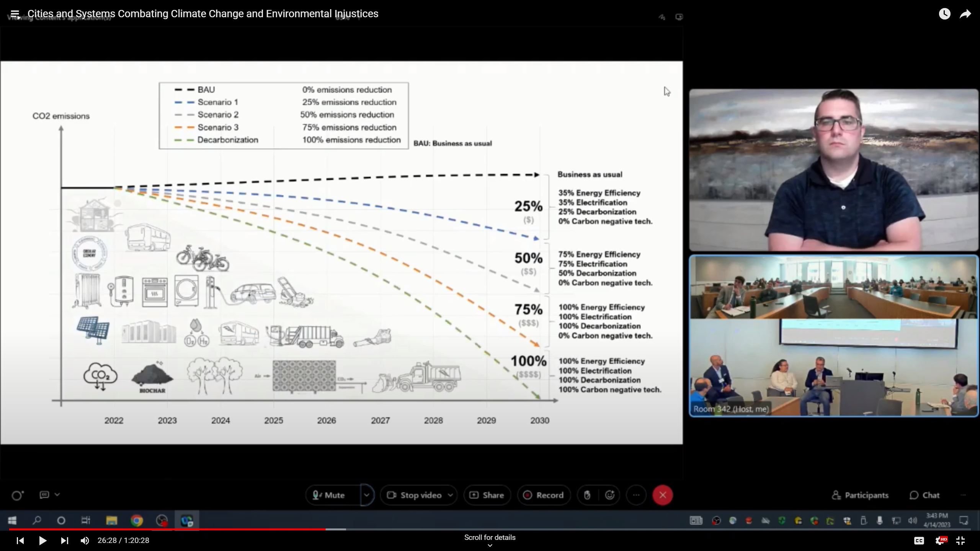Expand the Stop video options arrow
The image size is (980, 551).
click(451, 495)
